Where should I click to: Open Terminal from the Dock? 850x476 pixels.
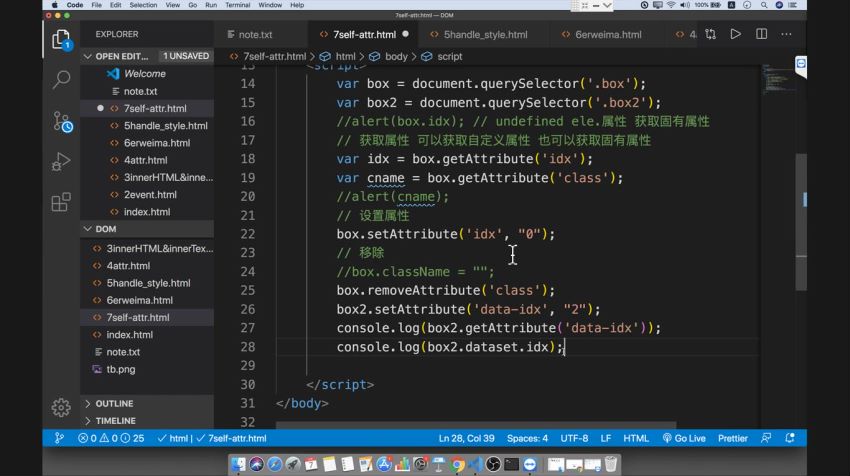[511, 464]
